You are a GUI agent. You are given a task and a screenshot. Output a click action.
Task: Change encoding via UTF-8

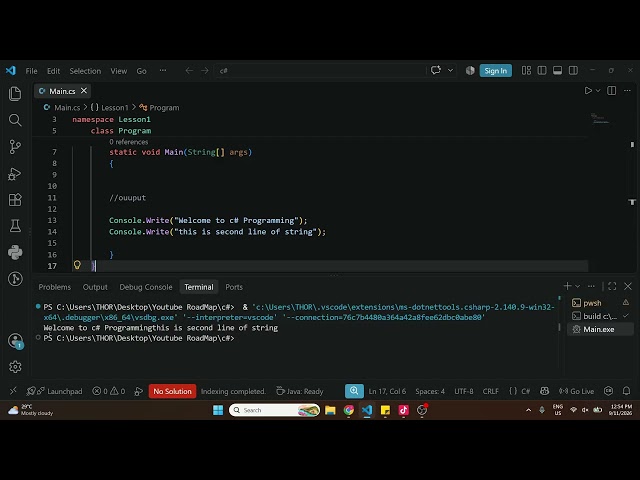pos(464,391)
